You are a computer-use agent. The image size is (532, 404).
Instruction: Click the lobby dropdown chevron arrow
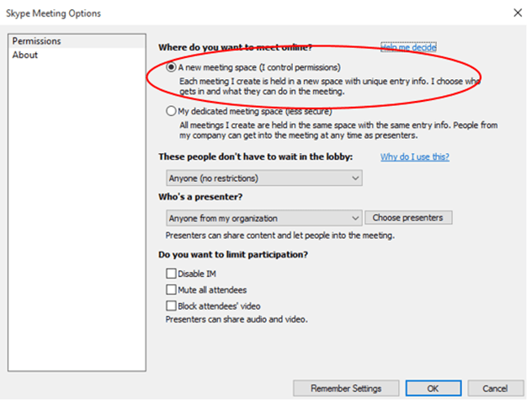(355, 178)
